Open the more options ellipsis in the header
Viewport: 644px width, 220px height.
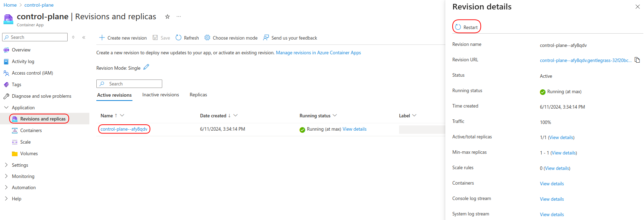(x=179, y=16)
